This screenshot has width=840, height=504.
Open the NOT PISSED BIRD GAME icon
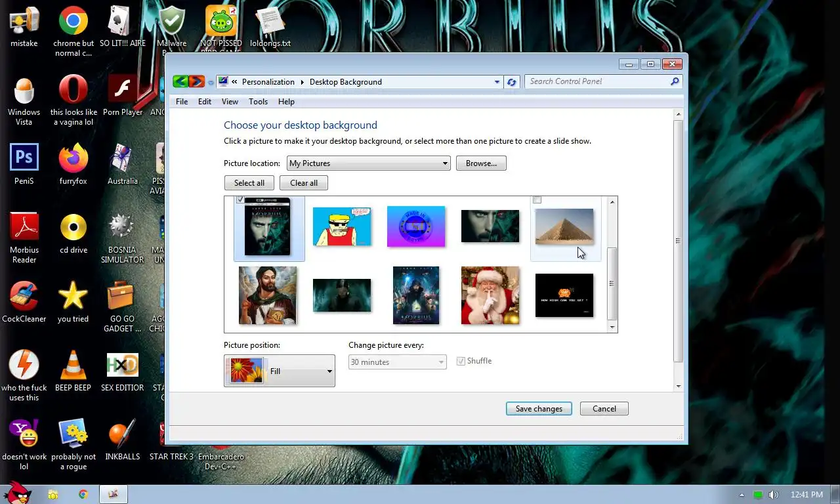(x=221, y=21)
